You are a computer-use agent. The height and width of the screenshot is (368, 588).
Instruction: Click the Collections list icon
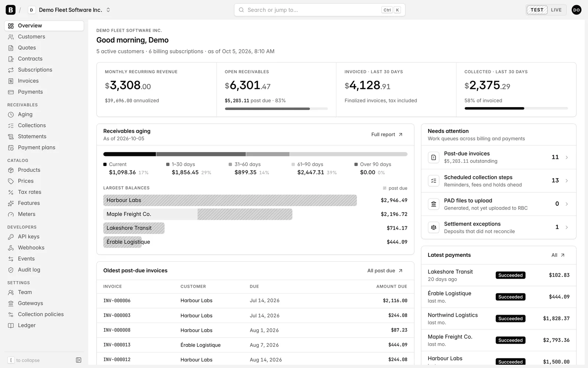pos(11,125)
